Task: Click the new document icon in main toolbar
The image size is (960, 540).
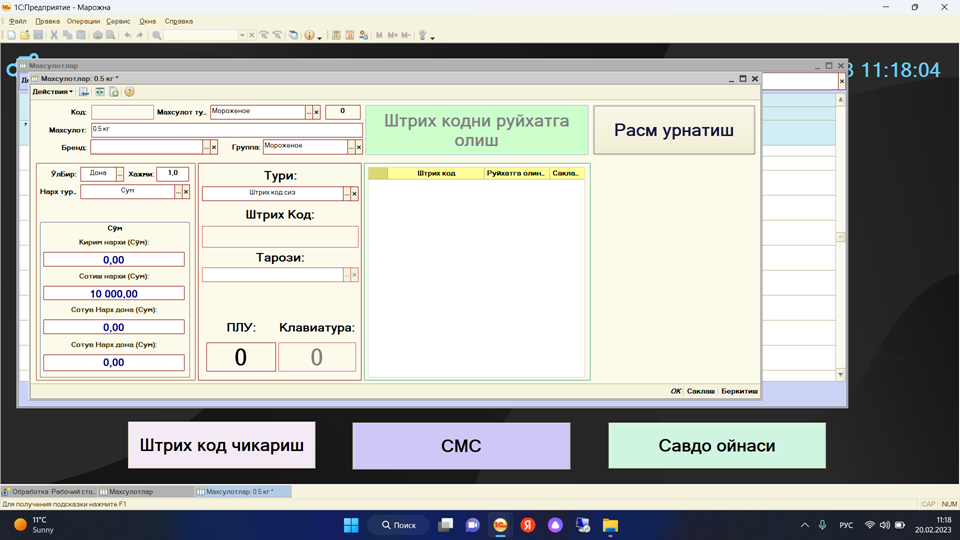Action: pos(11,35)
